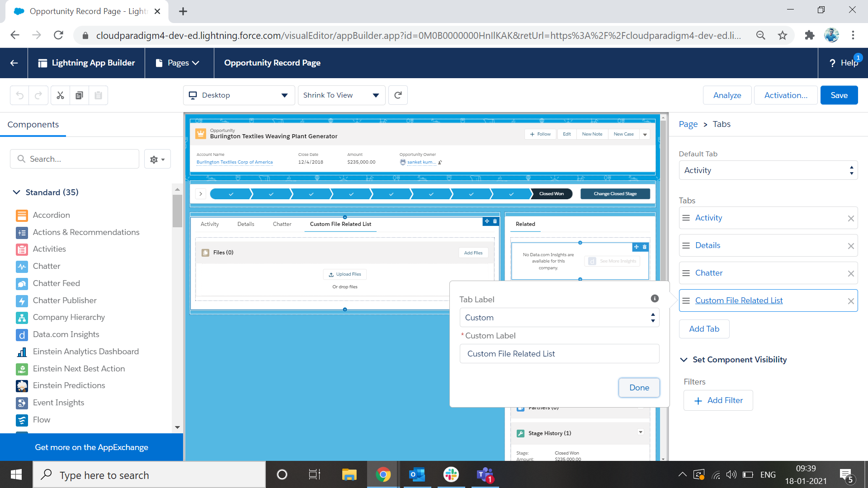
Task: Remove the Chatter tab with X
Action: (x=851, y=273)
